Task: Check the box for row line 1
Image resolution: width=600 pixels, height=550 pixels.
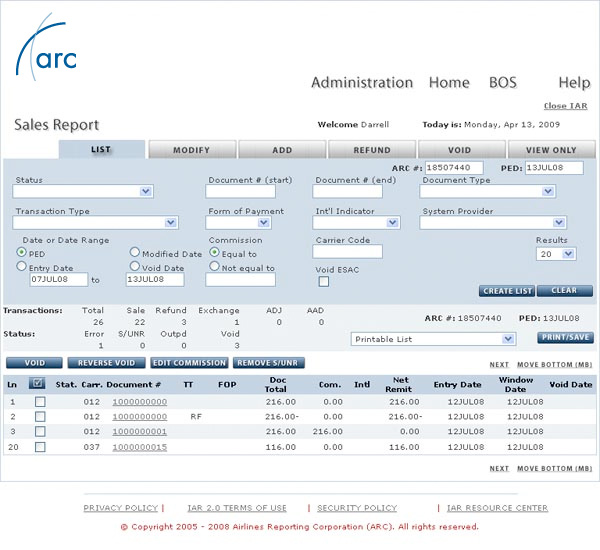Action: tap(40, 401)
